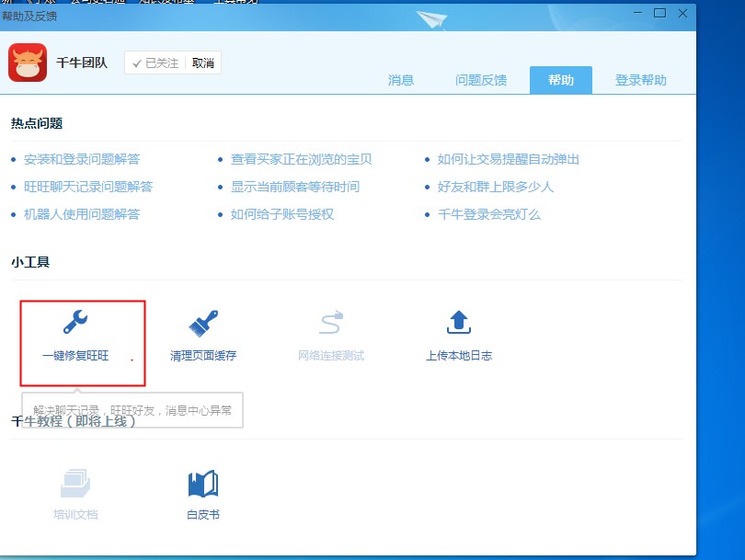The width and height of the screenshot is (745, 560).
Task: Open the 好友和群上限多少人 link
Action: (x=496, y=187)
